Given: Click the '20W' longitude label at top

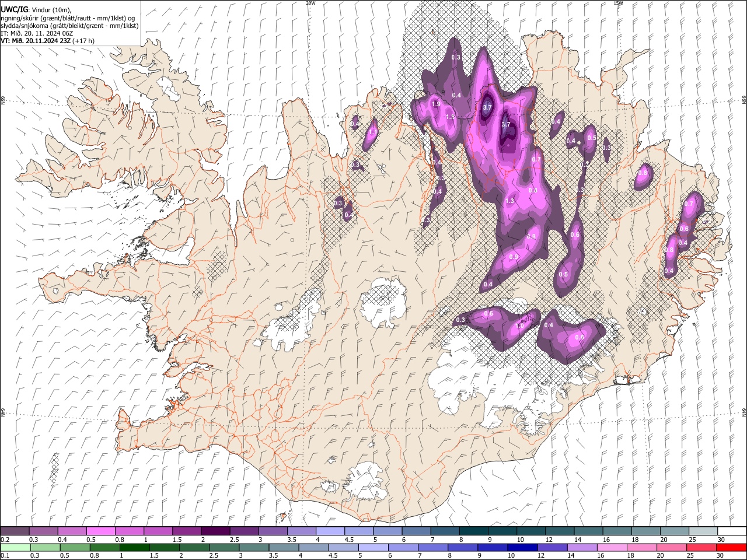Looking at the screenshot, I should (x=310, y=3).
